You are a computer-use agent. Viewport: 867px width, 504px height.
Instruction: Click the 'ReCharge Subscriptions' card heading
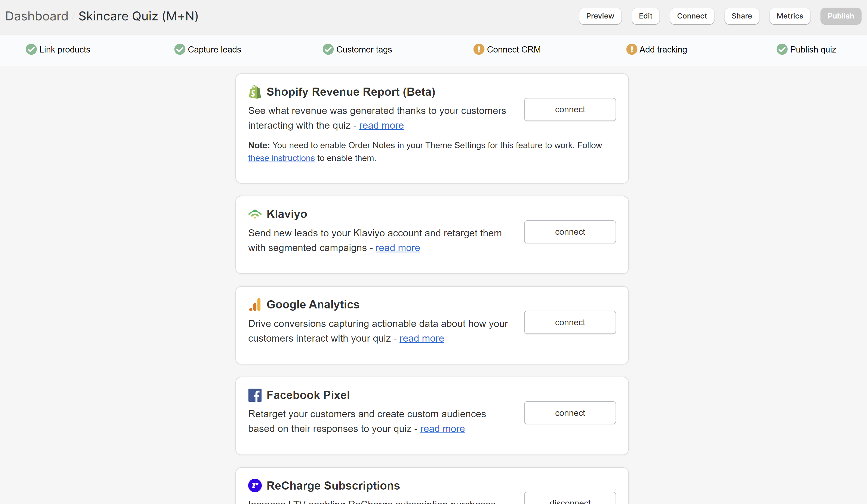click(333, 486)
